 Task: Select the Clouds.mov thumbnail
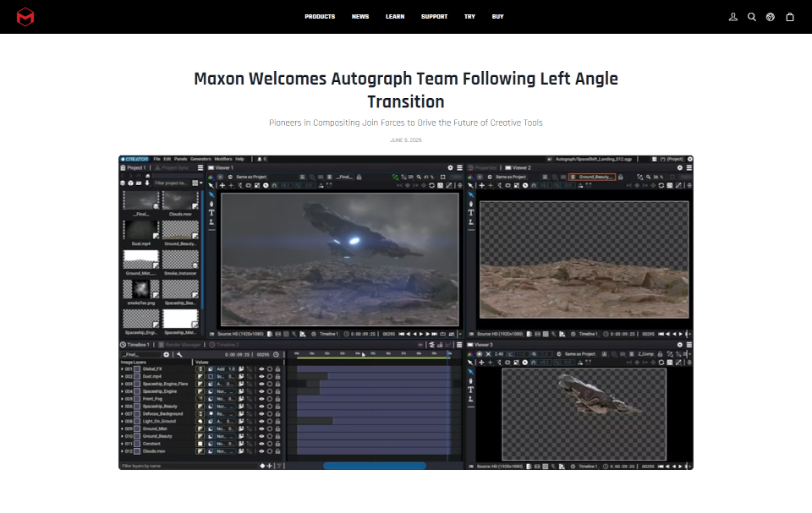pos(179,201)
